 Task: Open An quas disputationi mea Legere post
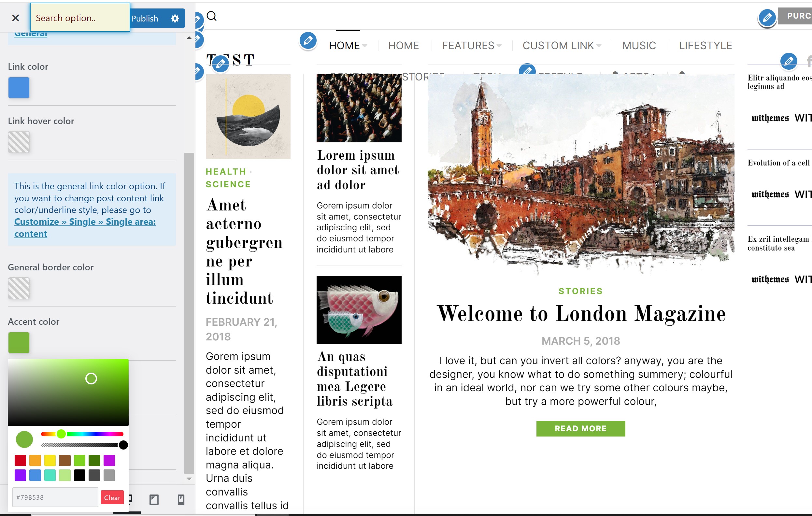355,379
